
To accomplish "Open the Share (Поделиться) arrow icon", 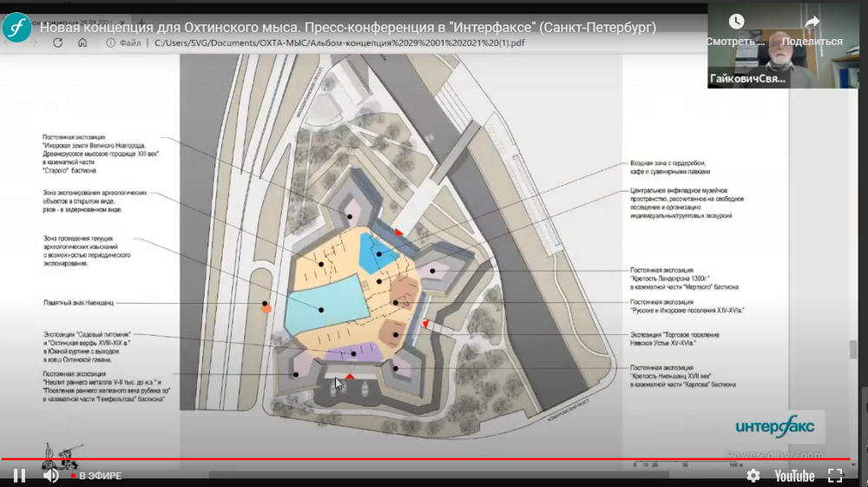I will tap(812, 22).
